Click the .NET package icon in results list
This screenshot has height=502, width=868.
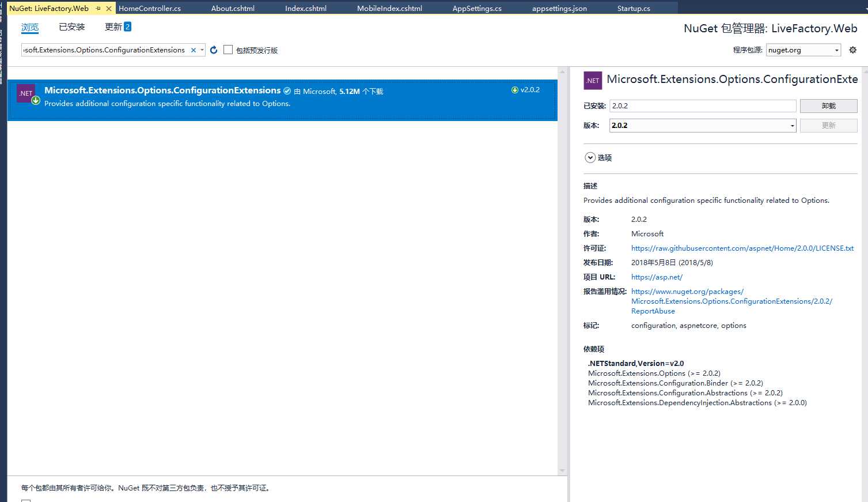pos(26,93)
